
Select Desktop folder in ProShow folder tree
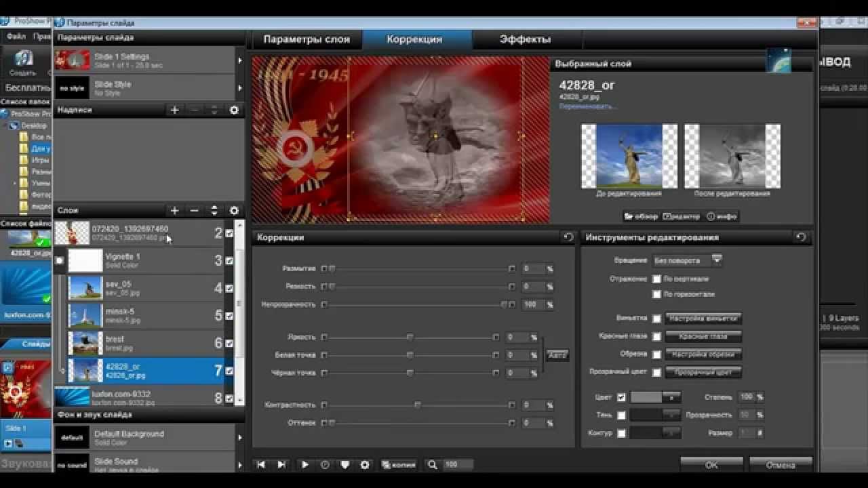[x=33, y=125]
